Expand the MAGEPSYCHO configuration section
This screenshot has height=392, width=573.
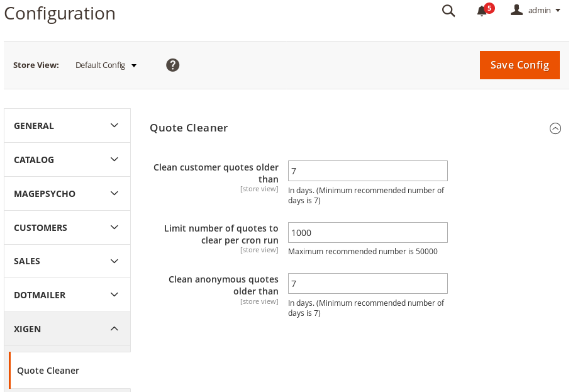coord(67,194)
